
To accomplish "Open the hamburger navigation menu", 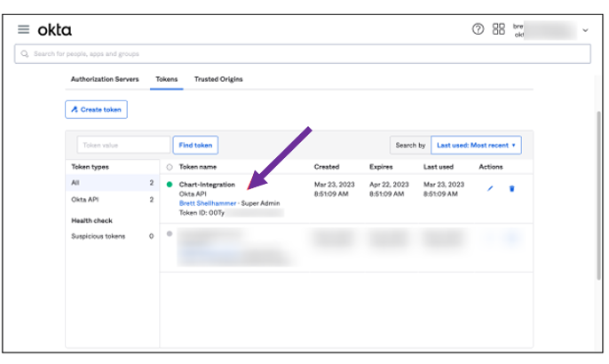I will pyautogui.click(x=23, y=29).
